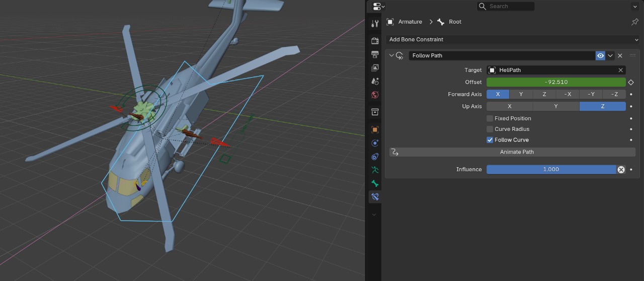Set Up Axis to X
This screenshot has height=281, width=644.
[x=510, y=106]
